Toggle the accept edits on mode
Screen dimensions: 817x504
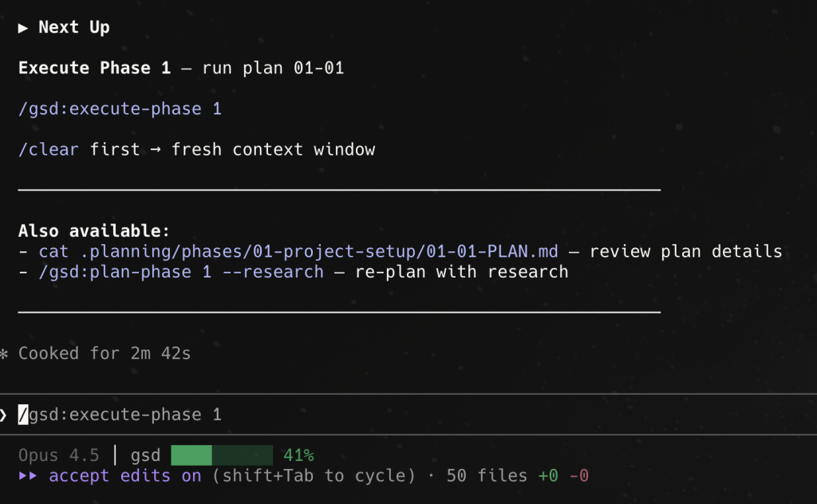[124, 476]
